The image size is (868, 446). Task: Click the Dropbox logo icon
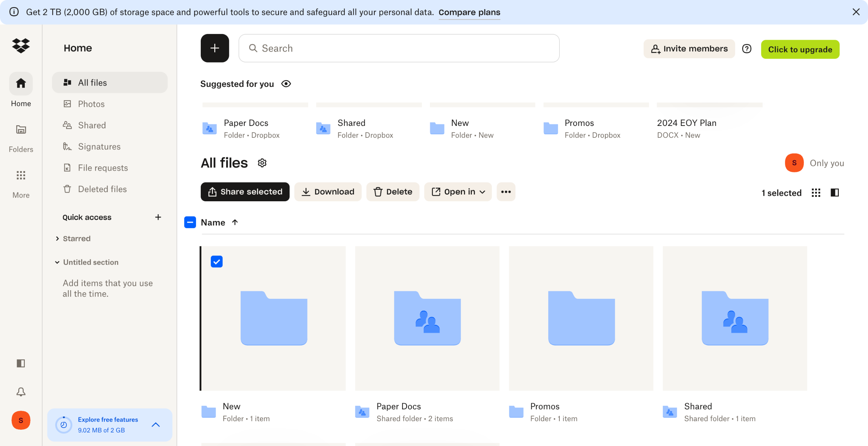click(x=21, y=45)
